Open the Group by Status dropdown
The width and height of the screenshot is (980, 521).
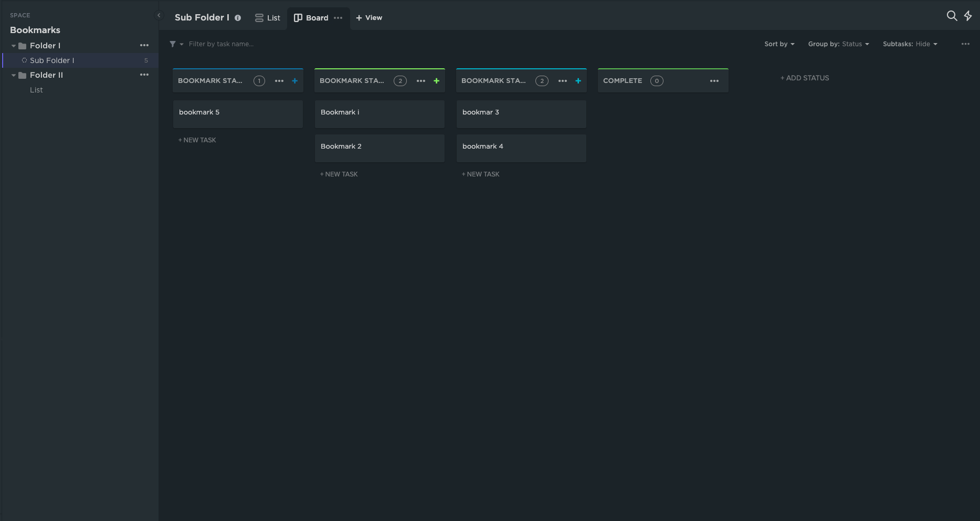[838, 44]
